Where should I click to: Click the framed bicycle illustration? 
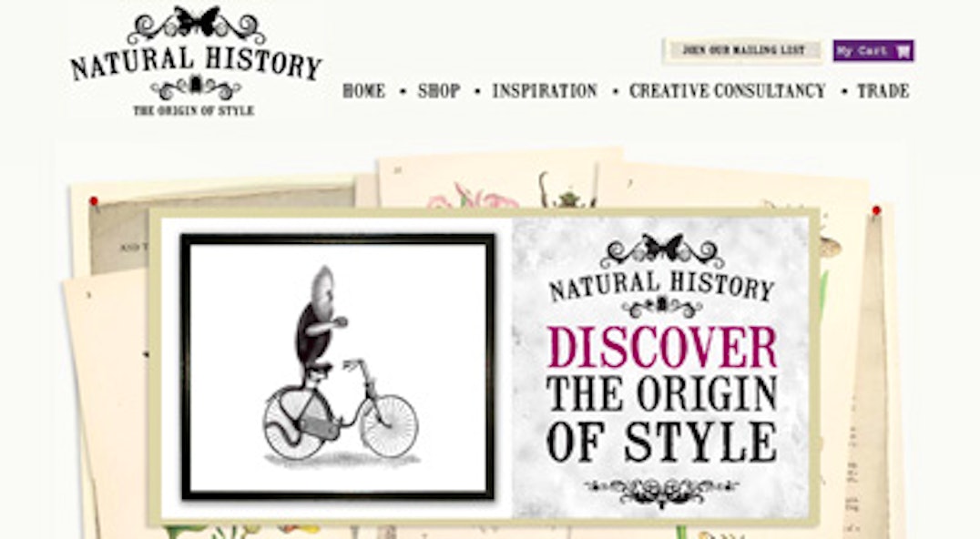(x=338, y=367)
